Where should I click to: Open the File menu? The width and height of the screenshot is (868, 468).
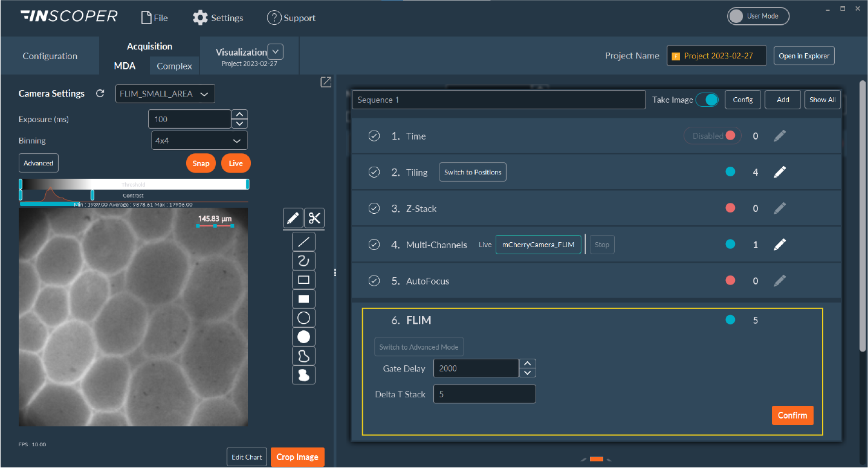coord(154,18)
